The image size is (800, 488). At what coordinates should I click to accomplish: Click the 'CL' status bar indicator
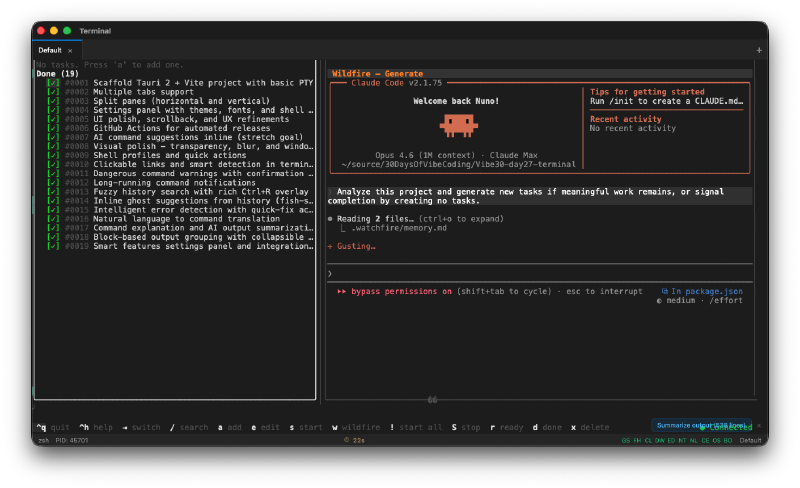point(648,441)
